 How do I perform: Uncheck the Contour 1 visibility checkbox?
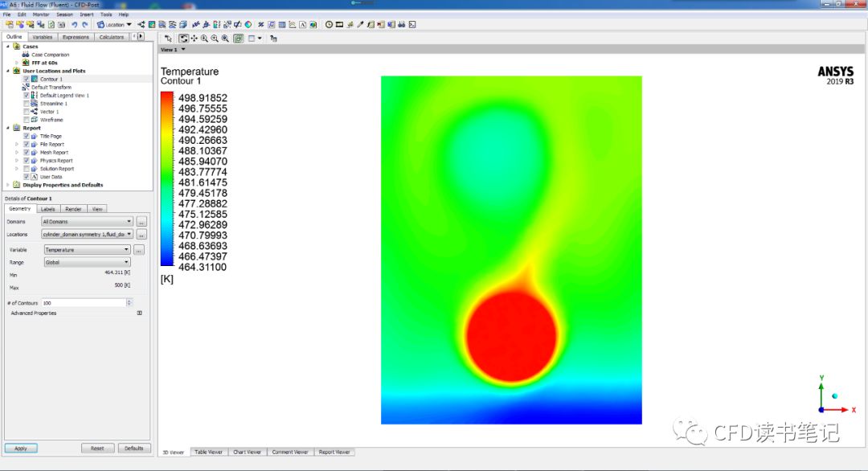point(26,79)
